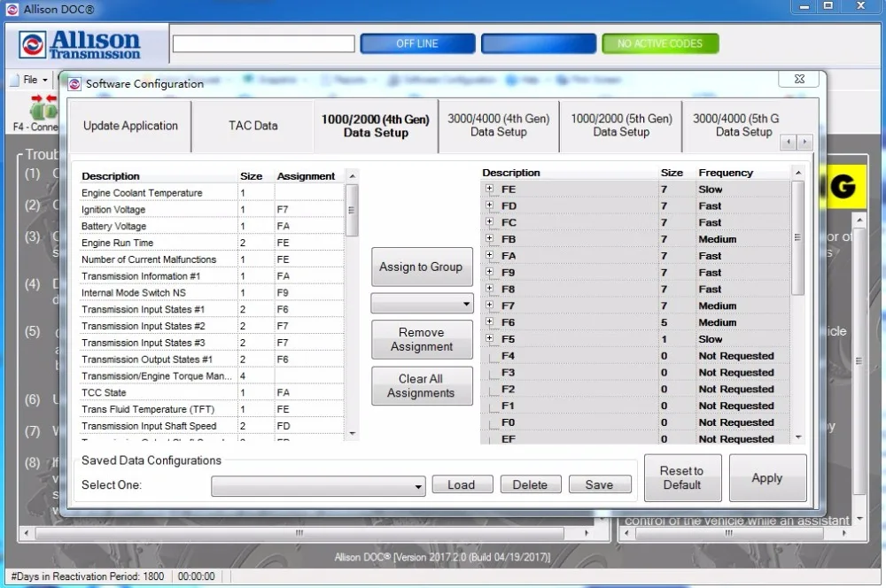Click Reset to Default
The width and height of the screenshot is (886, 588).
click(682, 477)
